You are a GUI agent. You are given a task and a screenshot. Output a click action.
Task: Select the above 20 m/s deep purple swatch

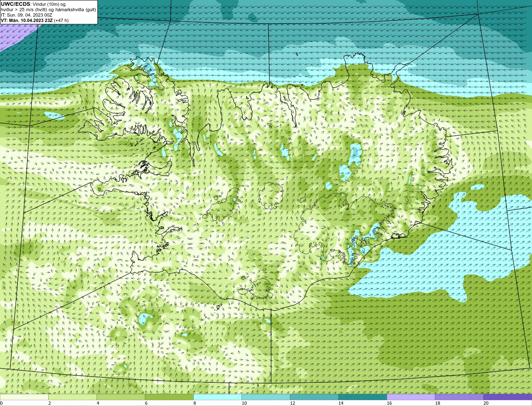coord(508,397)
